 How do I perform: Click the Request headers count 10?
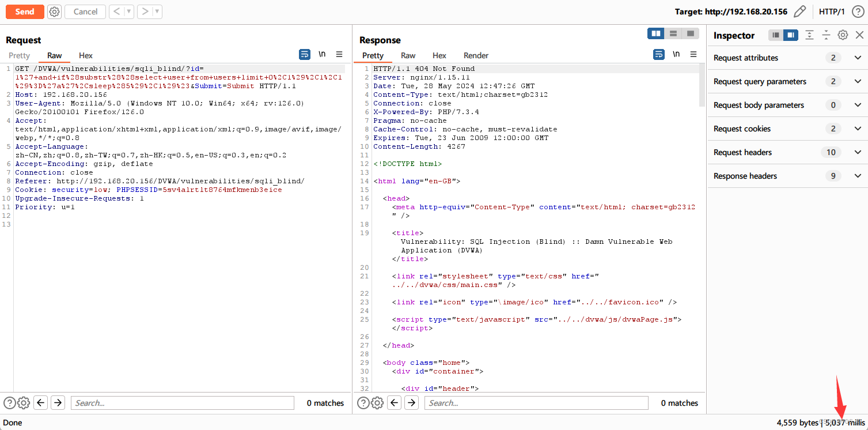831,152
